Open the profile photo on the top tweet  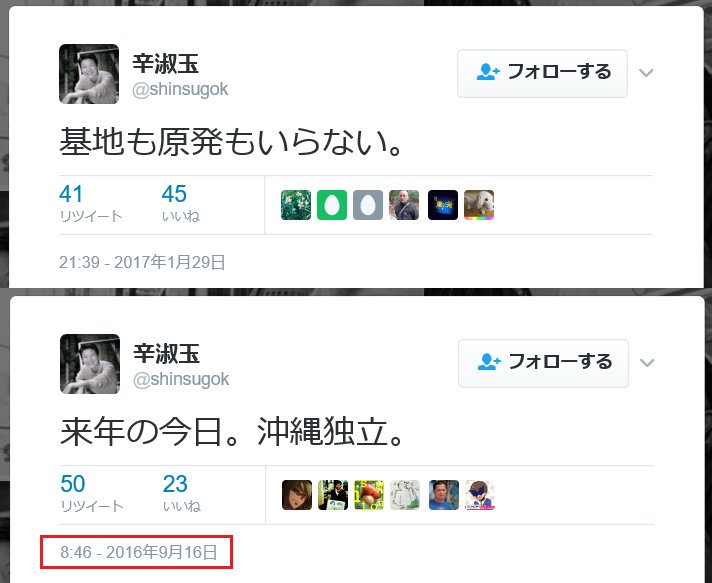[x=89, y=74]
